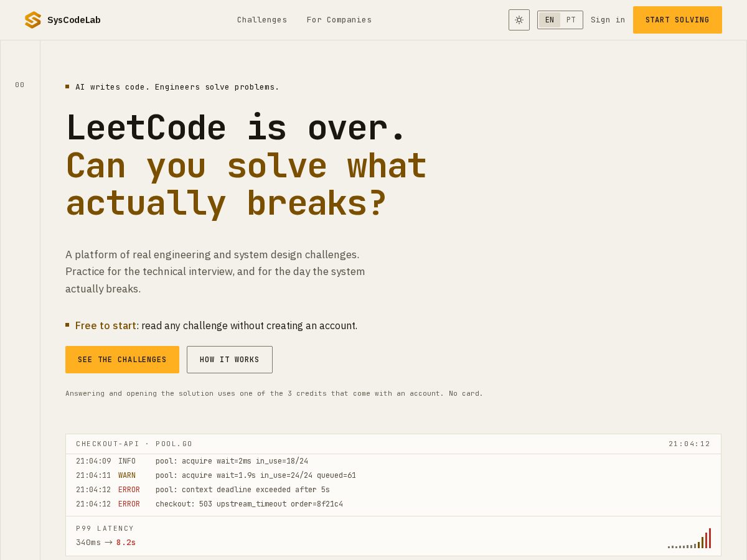Click the "CHECKOUT-API · POOL.GO" panel title
Image resolution: width=747 pixels, height=560 pixels.
coord(134,444)
